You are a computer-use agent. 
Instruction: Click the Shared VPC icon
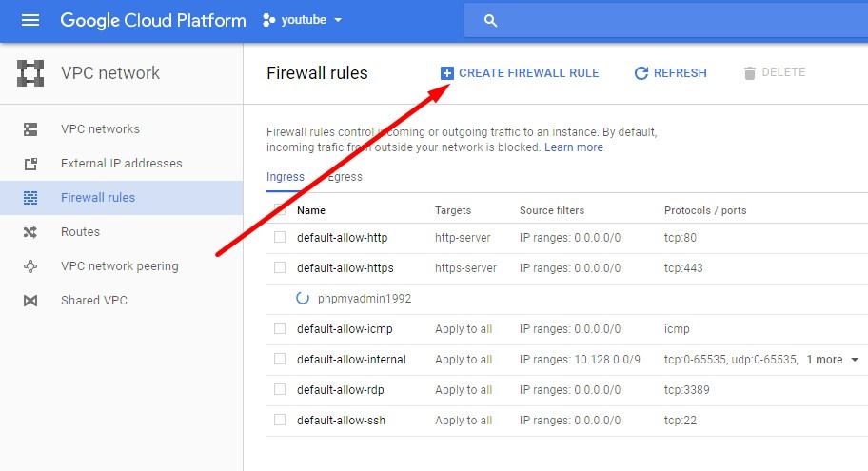pyautogui.click(x=30, y=301)
